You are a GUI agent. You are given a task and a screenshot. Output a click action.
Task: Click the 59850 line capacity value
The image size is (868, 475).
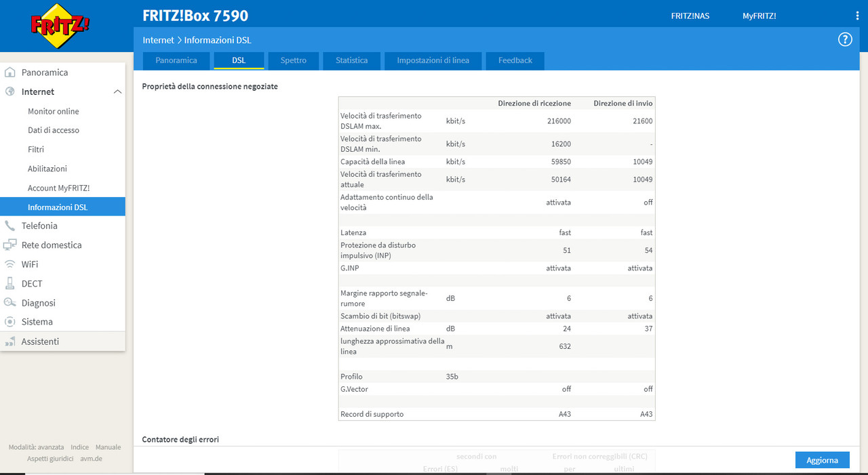click(561, 162)
